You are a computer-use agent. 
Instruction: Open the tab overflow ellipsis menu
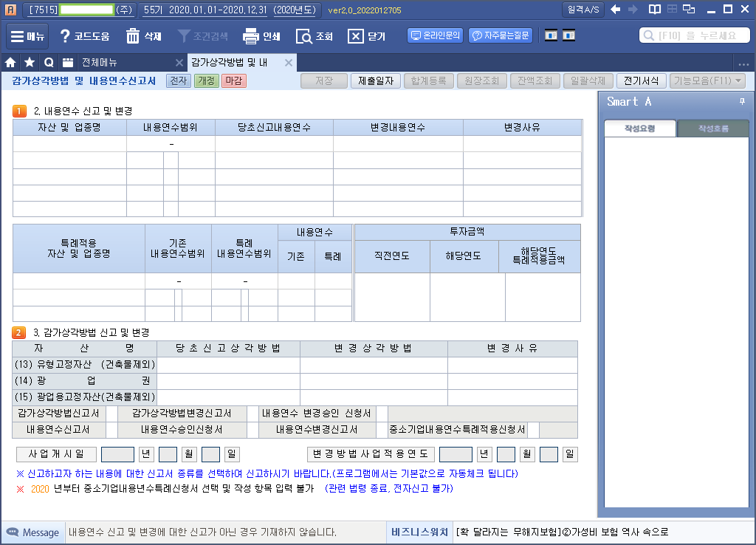743,64
